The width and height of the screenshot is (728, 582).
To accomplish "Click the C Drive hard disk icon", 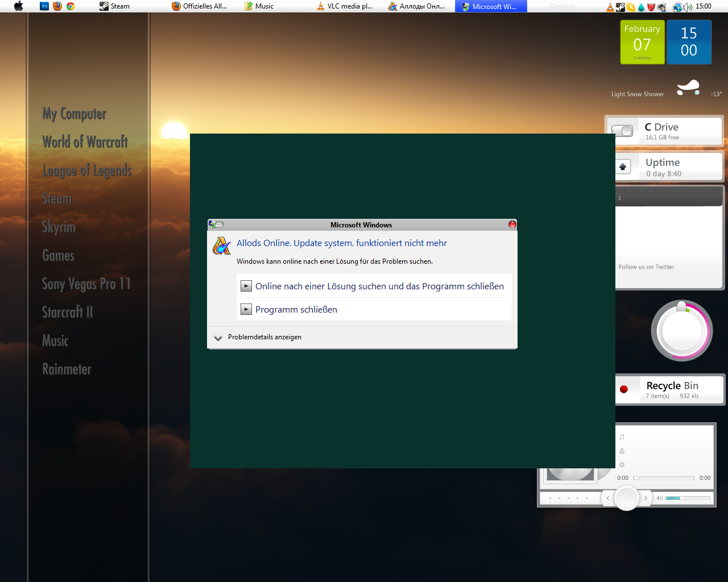I will click(x=622, y=131).
